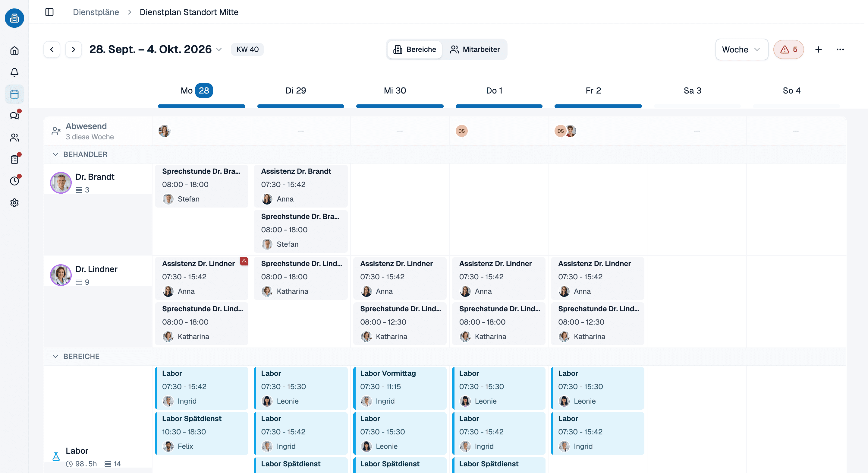The image size is (868, 473).
Task: Click the blue app logo
Action: pyautogui.click(x=14, y=18)
